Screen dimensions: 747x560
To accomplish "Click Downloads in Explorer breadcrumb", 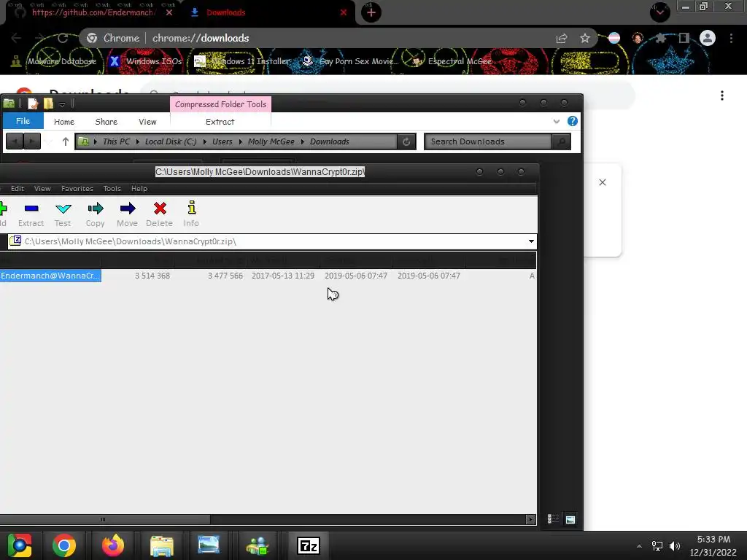I will coord(330,141).
